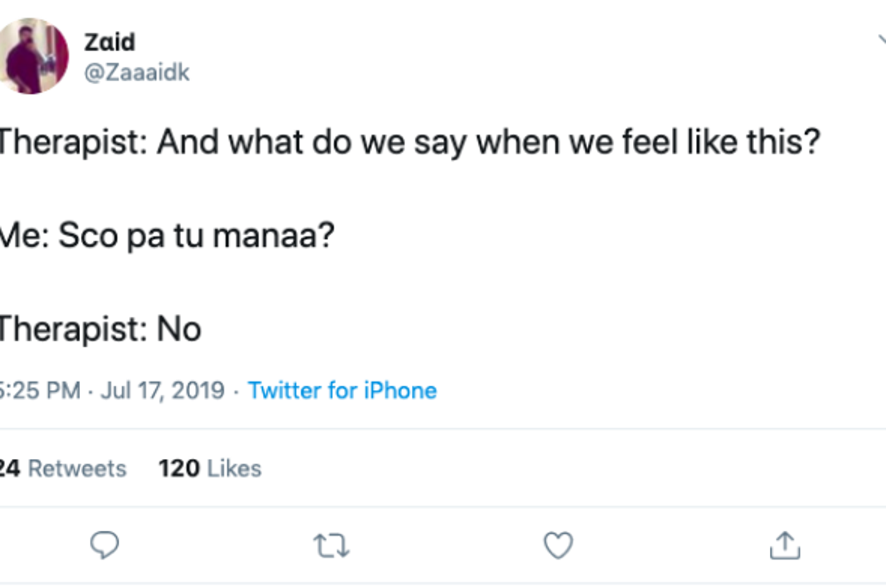Click "Therapist:" in the tweet's final line
Image resolution: width=886 pixels, height=588 pixels.
[71, 329]
